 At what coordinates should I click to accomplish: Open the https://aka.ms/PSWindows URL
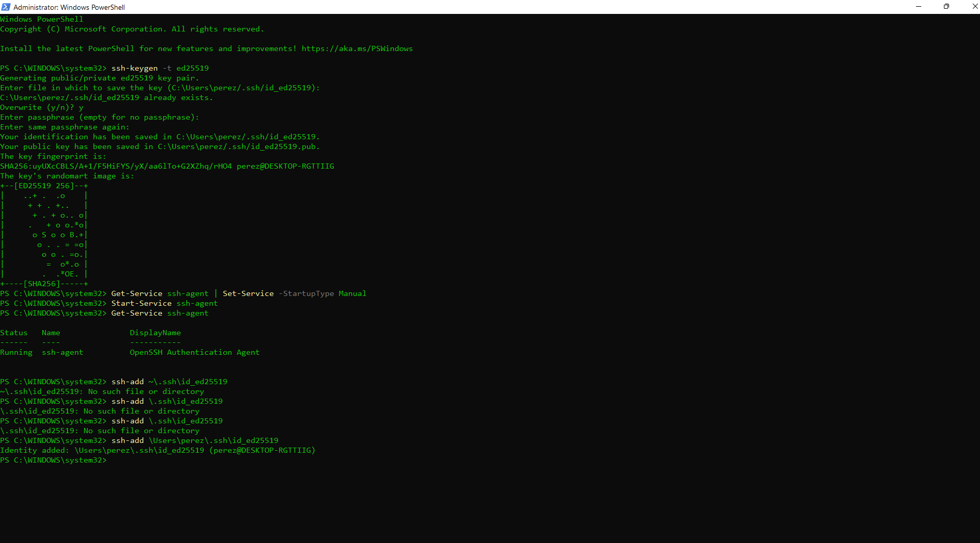pyautogui.click(x=357, y=48)
